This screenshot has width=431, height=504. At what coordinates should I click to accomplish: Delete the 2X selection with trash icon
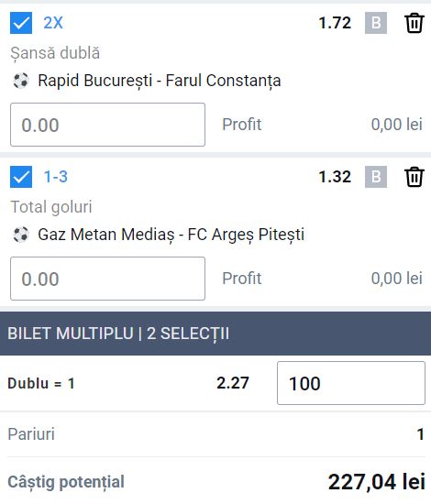click(414, 23)
